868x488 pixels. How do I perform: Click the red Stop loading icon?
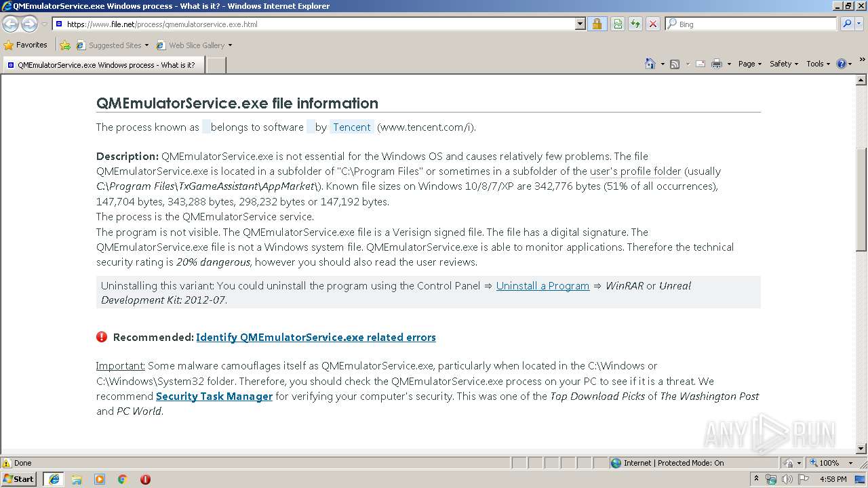click(x=653, y=24)
